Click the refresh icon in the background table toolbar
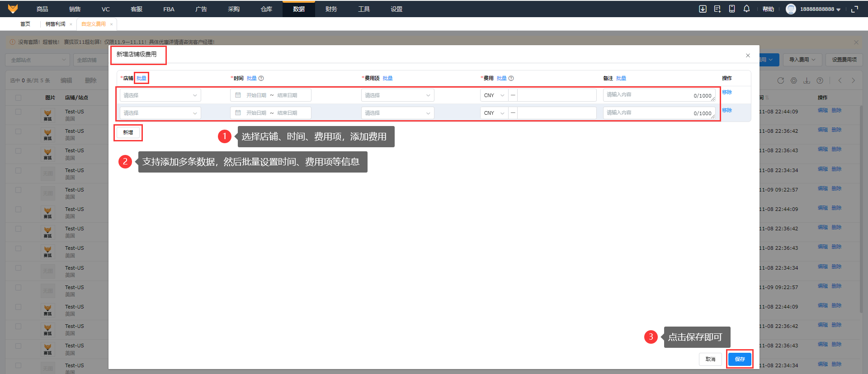The image size is (868, 374). click(x=780, y=80)
